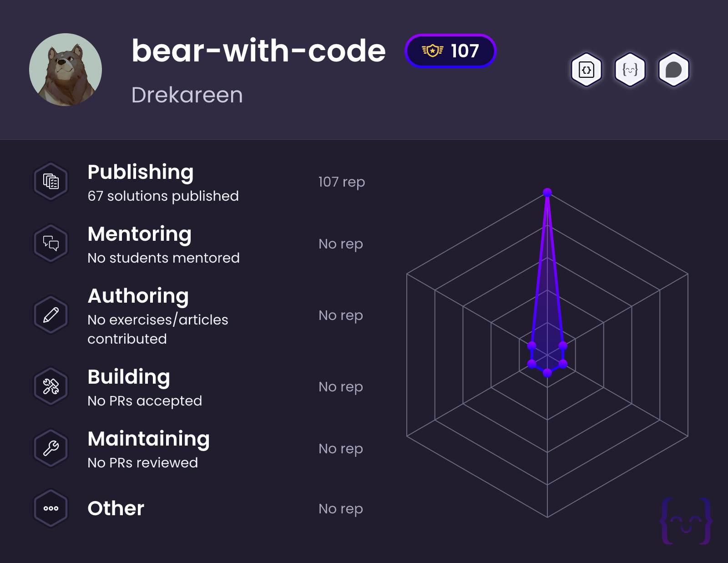Click the smiling braces hexagon badge
The image size is (728, 563).
[x=630, y=70]
